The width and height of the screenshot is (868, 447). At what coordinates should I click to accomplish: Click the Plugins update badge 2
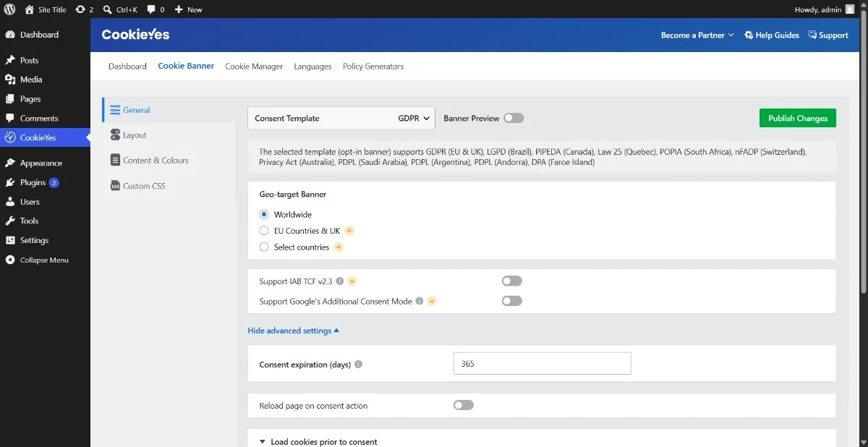[54, 183]
